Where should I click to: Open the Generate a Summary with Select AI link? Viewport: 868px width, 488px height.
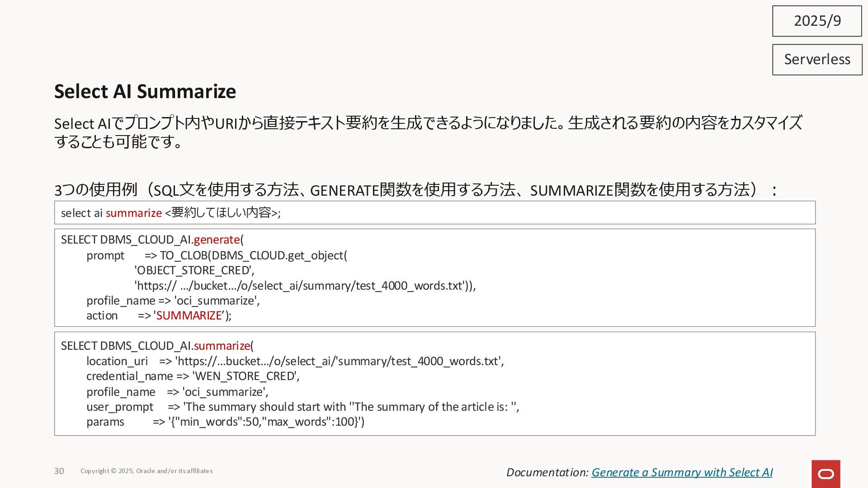tap(681, 472)
